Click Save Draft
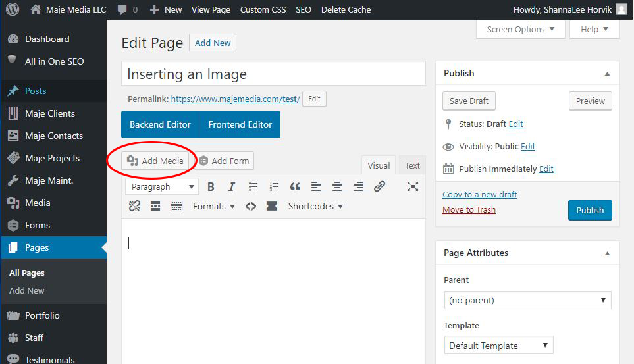Viewport: 634px width, 364px height. coord(469,101)
